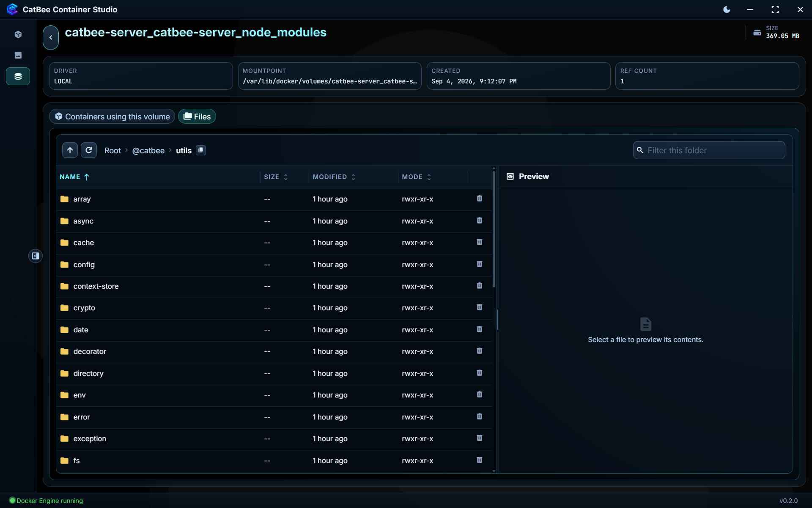
Task: Delete the directory folder
Action: tap(479, 373)
